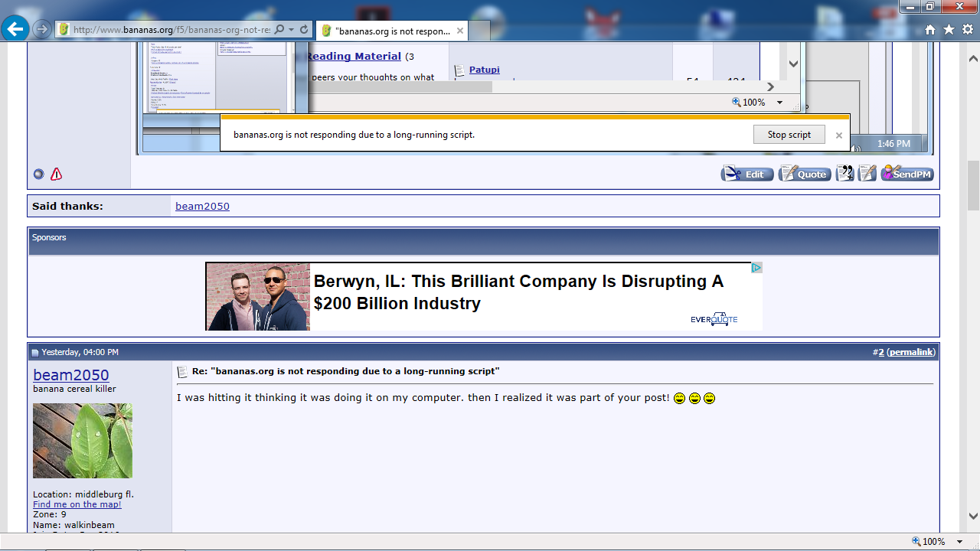
Task: Close the bananas.org browser tab
Action: (460, 31)
